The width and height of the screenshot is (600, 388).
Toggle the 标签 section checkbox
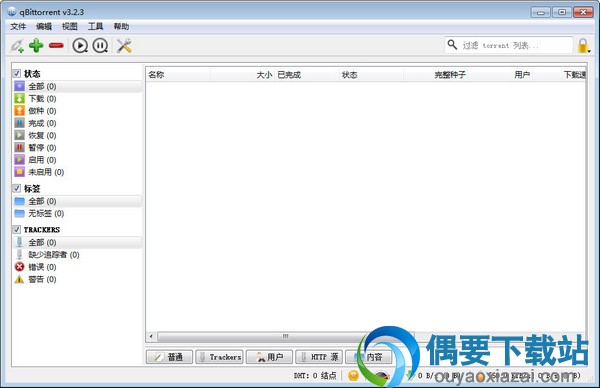point(17,188)
